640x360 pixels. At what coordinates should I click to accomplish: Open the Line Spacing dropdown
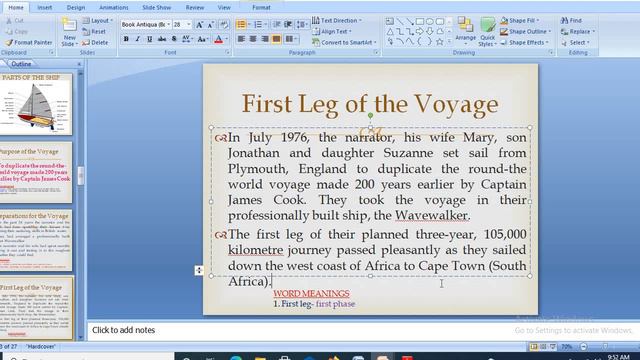(302, 25)
